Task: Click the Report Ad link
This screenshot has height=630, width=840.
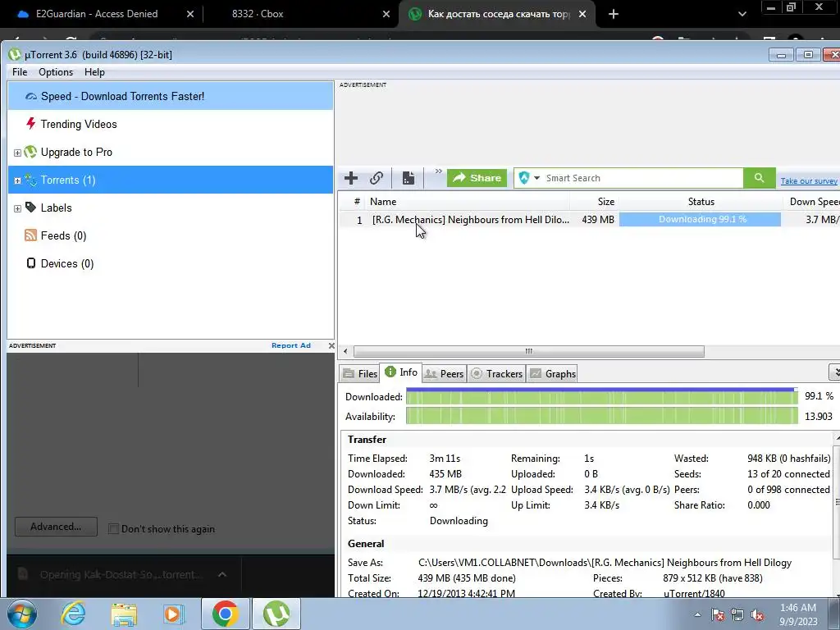Action: pos(291,345)
